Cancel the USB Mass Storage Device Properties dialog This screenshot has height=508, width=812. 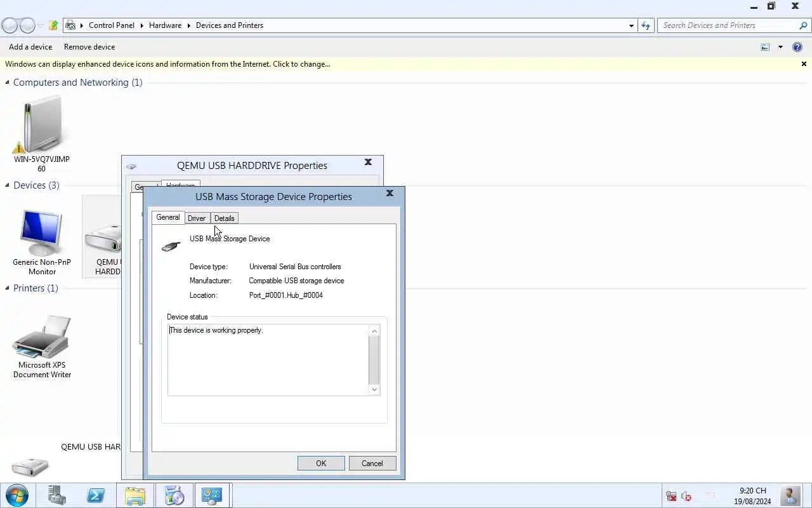point(372,464)
